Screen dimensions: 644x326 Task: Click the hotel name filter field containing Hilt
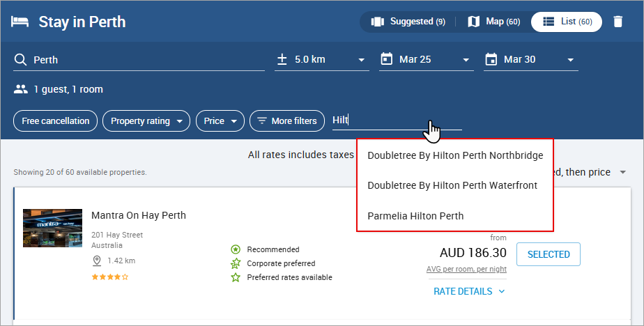tap(397, 121)
